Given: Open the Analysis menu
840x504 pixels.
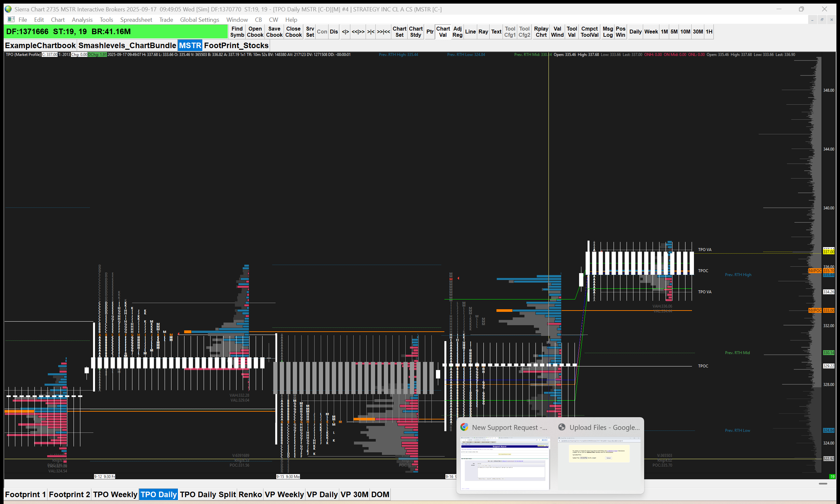Looking at the screenshot, I should [82, 20].
